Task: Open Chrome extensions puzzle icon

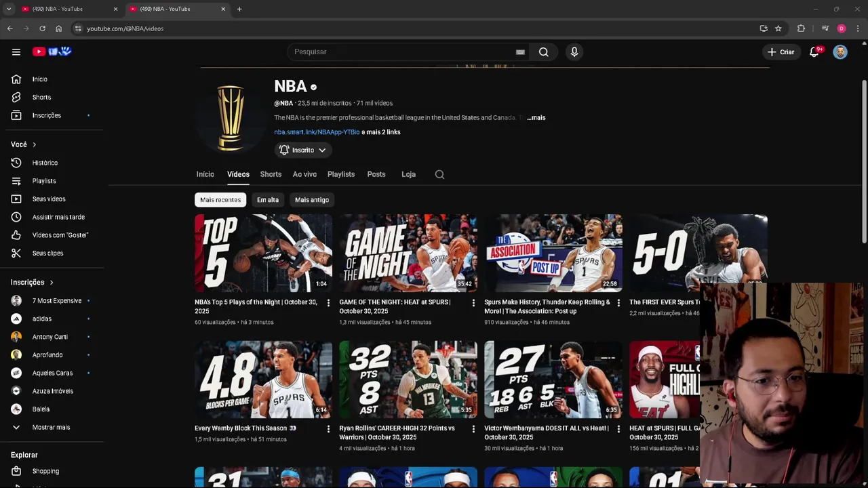Action: [801, 28]
